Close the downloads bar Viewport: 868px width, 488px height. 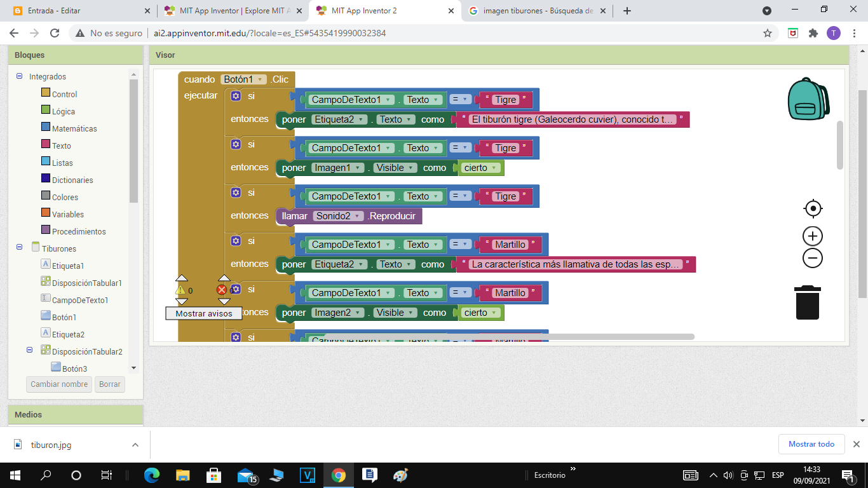(856, 444)
